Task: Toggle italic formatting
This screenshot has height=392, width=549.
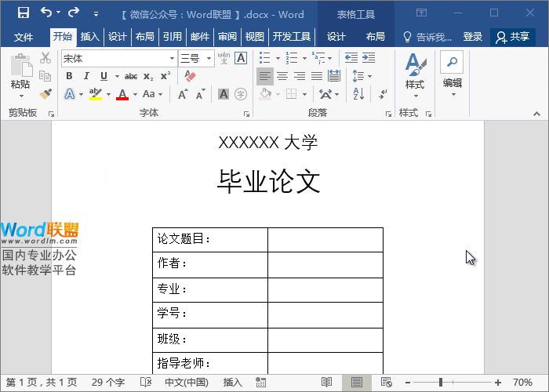Action: (x=86, y=76)
